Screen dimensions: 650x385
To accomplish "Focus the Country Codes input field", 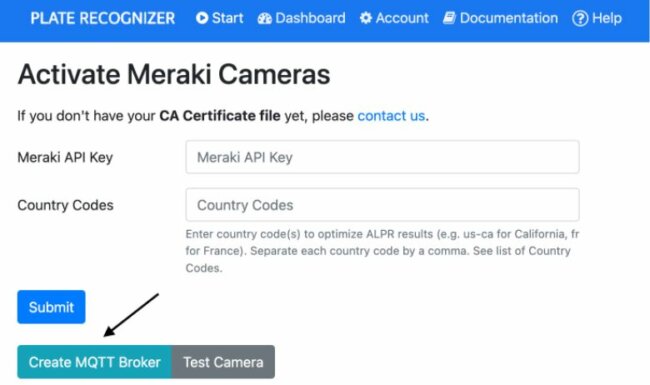I will coord(382,205).
